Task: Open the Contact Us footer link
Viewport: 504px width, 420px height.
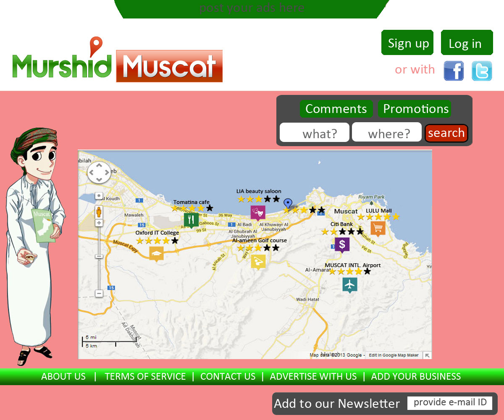Action: click(228, 377)
